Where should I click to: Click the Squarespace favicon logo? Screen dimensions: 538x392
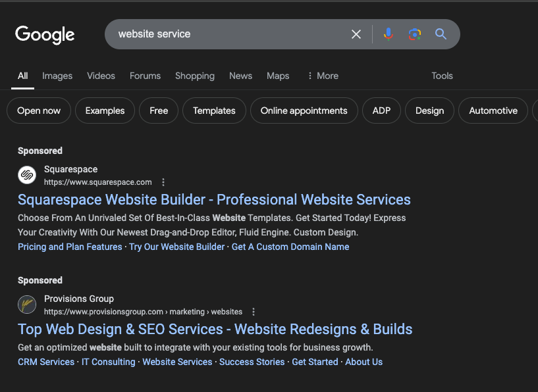(x=27, y=175)
